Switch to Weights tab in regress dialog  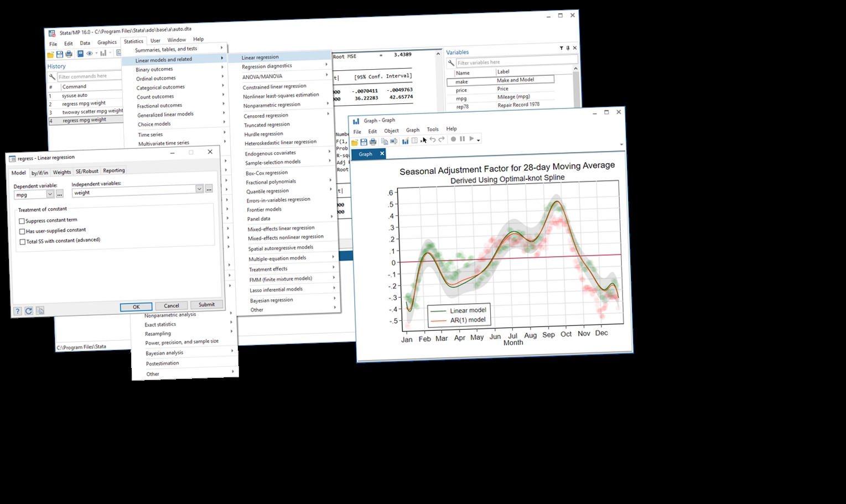[x=62, y=172]
